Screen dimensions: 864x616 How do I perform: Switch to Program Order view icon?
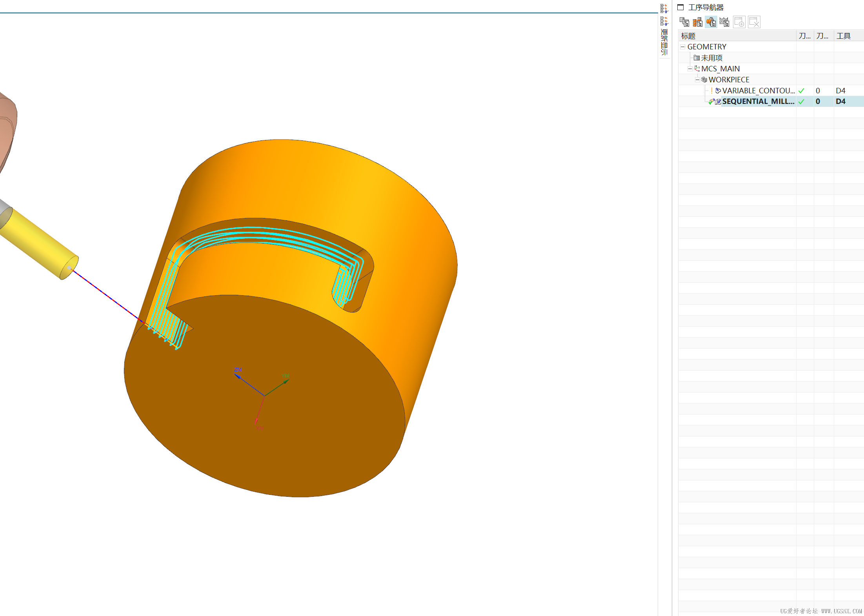684,22
